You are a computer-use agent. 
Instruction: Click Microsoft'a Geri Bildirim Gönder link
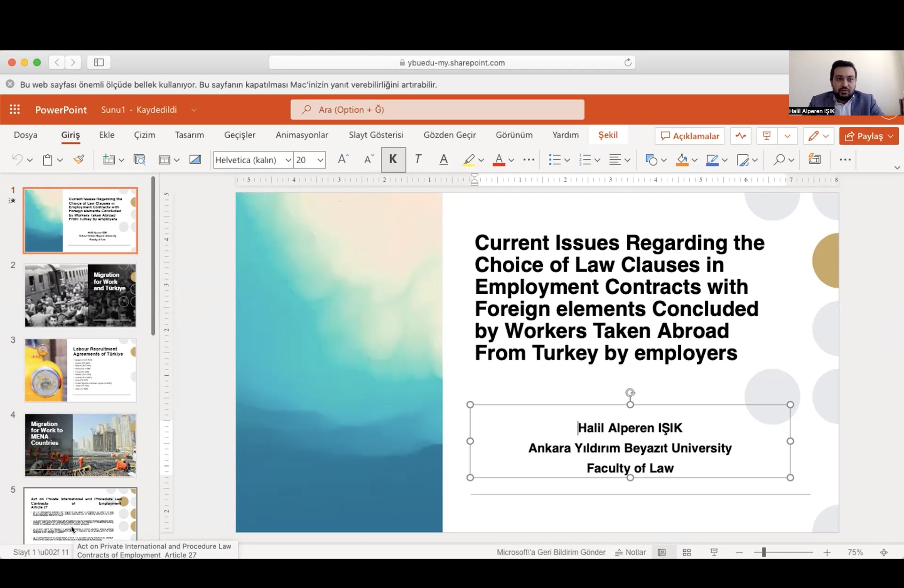point(551,552)
